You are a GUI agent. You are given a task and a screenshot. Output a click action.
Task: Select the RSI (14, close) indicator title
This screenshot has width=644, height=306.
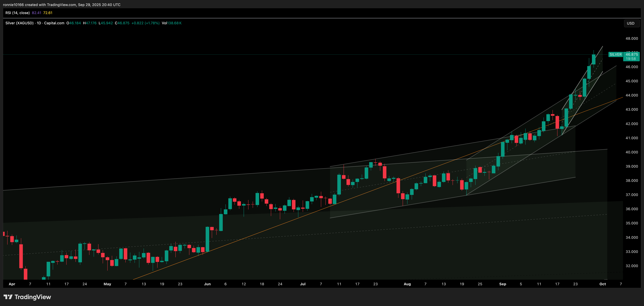click(18, 13)
